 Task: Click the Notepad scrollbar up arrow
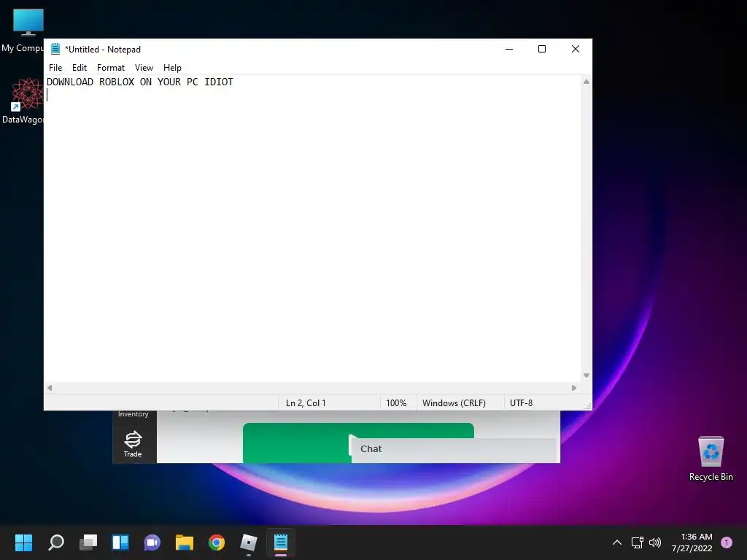click(587, 82)
